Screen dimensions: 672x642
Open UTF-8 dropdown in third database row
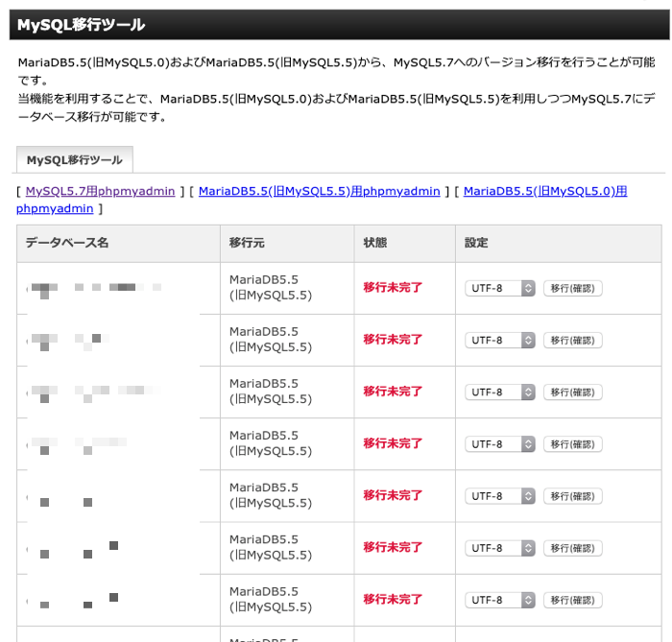500,392
